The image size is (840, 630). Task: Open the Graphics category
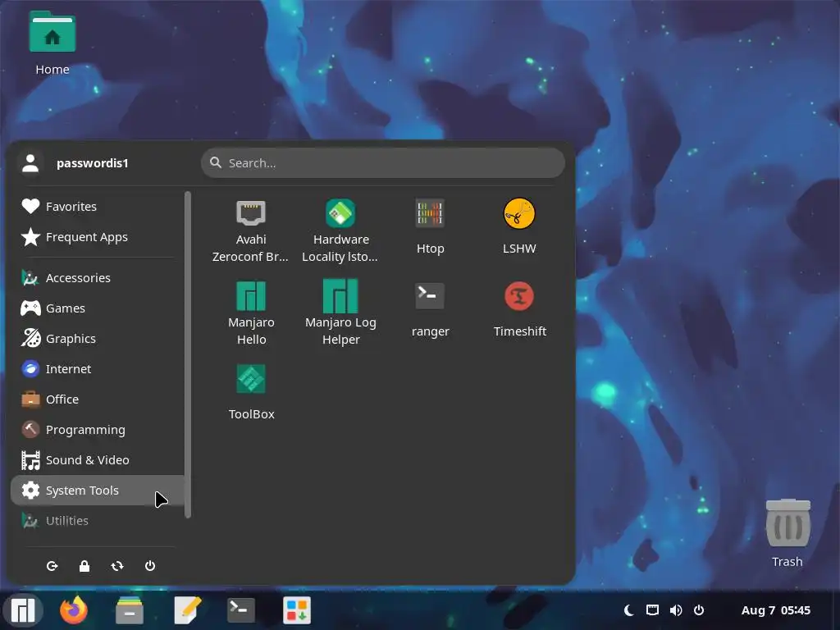pos(98,339)
